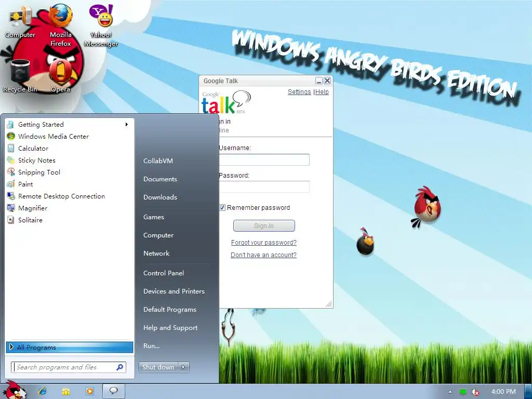
Task: Click the Sign In button
Action: pyautogui.click(x=264, y=225)
